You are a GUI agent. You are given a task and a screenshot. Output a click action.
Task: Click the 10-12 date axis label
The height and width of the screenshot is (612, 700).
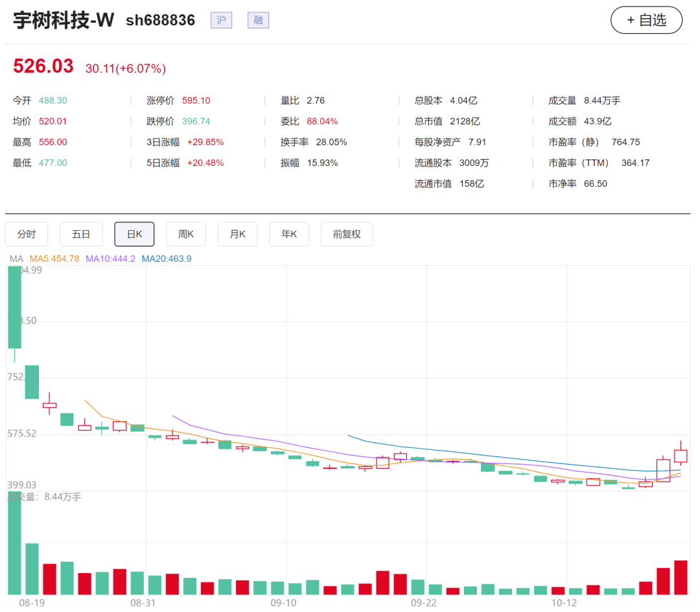click(565, 603)
